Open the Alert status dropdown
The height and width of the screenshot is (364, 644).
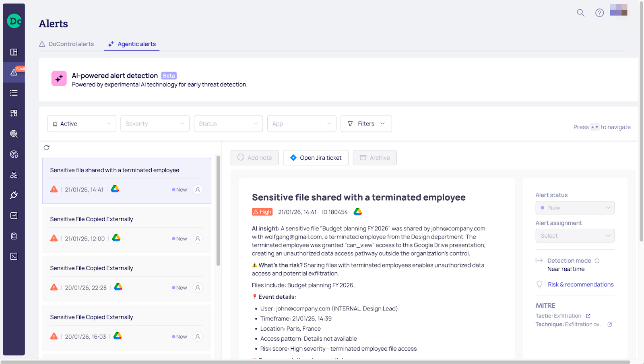tap(575, 208)
